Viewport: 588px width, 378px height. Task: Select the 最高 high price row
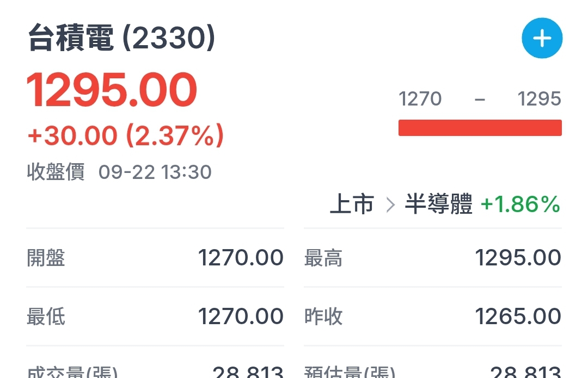pyautogui.click(x=432, y=258)
